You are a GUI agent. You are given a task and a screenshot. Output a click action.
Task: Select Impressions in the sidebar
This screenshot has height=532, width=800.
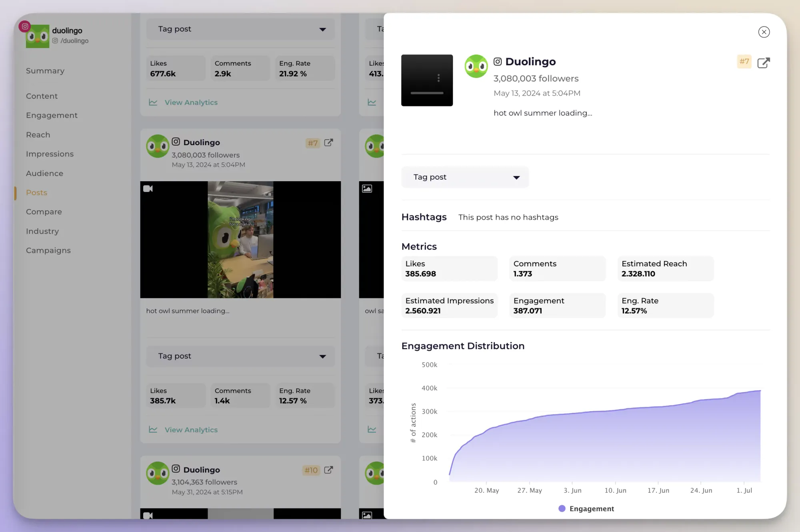(x=50, y=154)
